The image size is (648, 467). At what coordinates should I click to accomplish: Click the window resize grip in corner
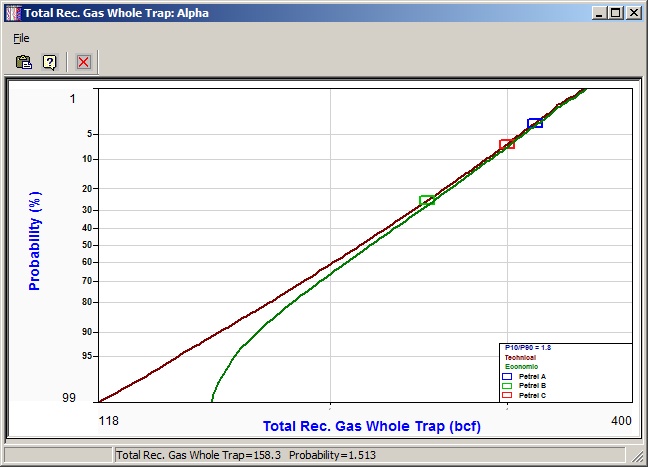pos(639,458)
